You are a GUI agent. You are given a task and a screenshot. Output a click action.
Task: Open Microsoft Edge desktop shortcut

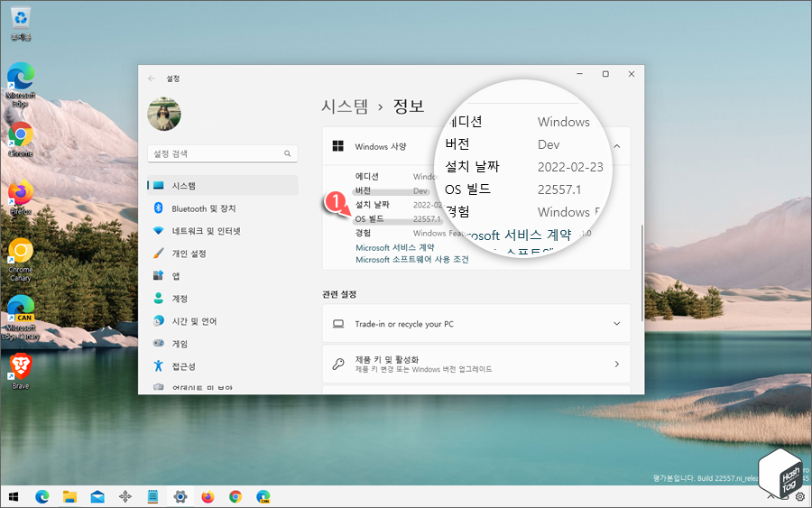pyautogui.click(x=21, y=85)
